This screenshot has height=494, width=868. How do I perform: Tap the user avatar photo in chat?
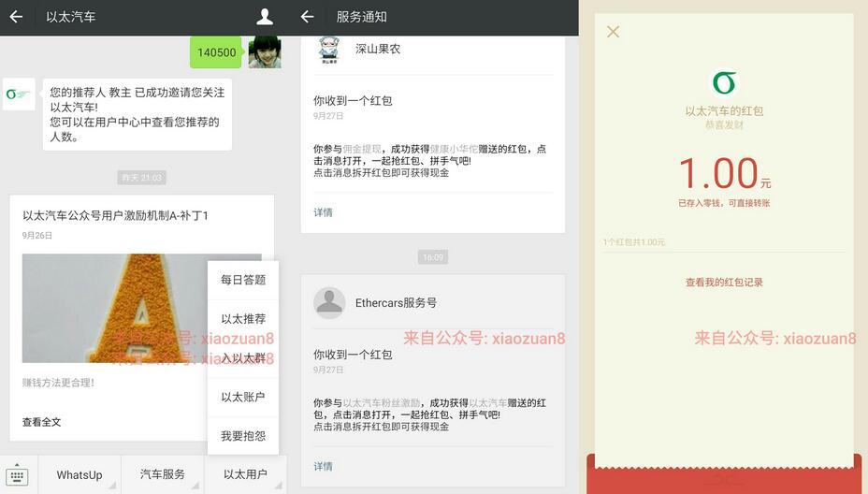[265, 52]
